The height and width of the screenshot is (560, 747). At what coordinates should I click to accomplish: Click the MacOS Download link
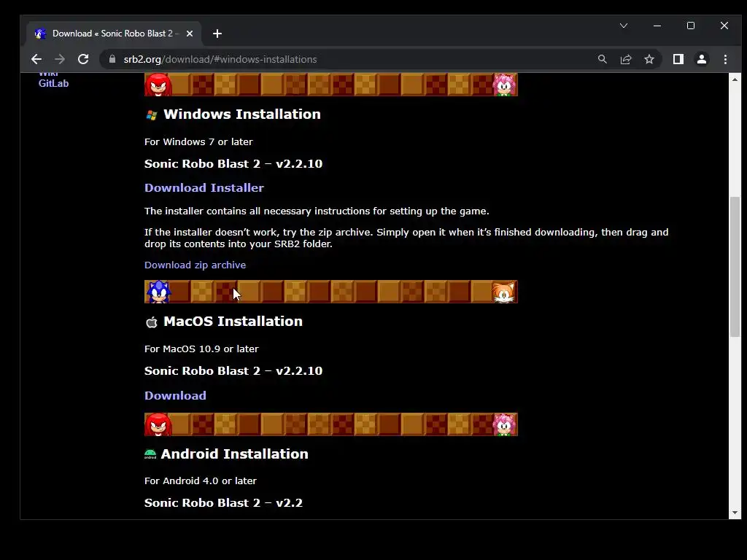pyautogui.click(x=175, y=396)
